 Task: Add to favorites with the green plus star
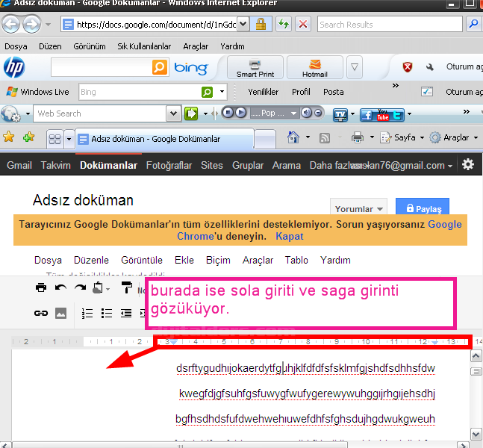(28, 137)
